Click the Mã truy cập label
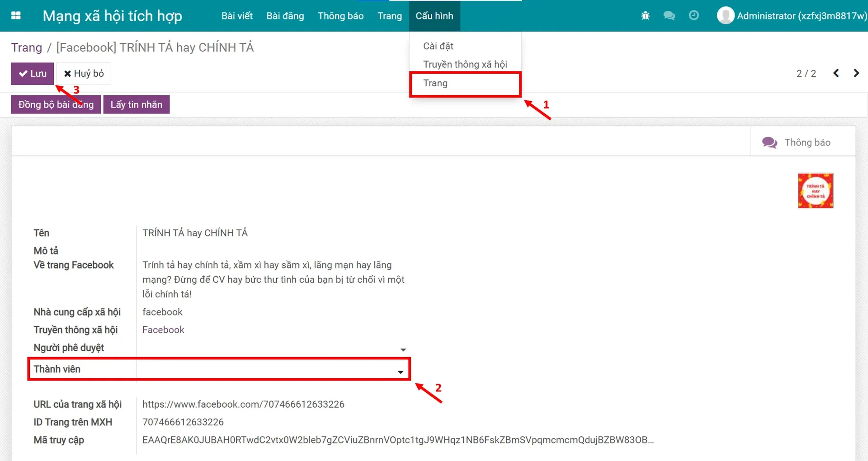 (x=59, y=440)
